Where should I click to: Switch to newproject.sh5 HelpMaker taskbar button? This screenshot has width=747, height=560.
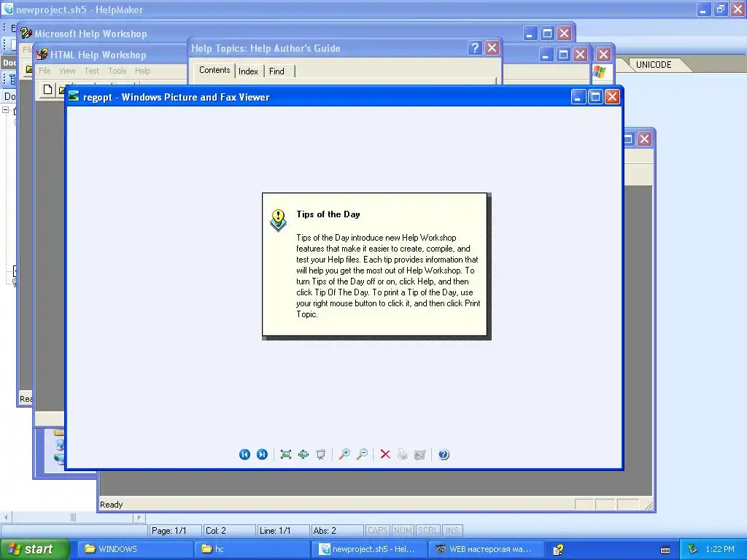(368, 549)
